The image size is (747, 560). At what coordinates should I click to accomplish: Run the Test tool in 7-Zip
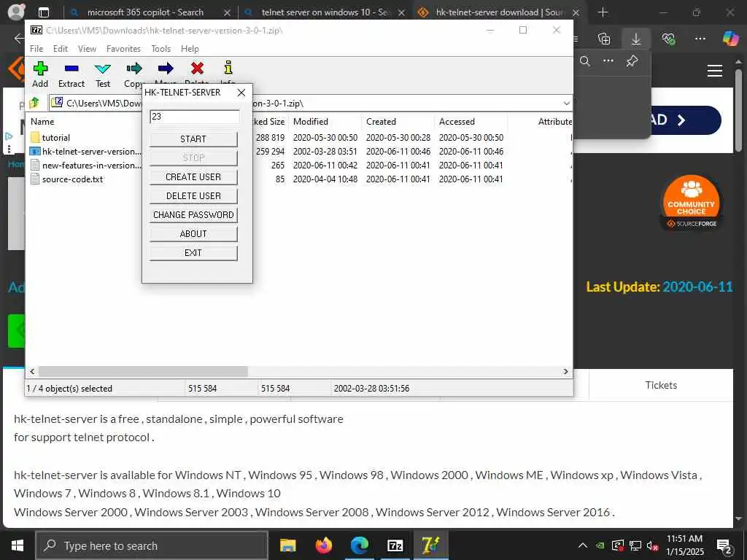point(102,74)
